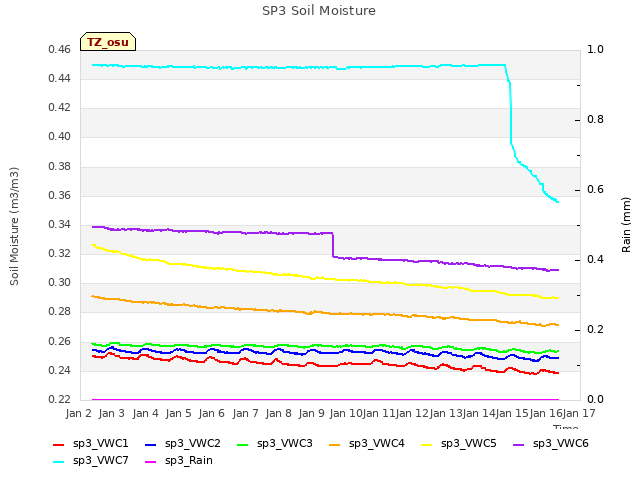
Task: Click yellow swatch beside sp3_VWC5
Action: 427,445
